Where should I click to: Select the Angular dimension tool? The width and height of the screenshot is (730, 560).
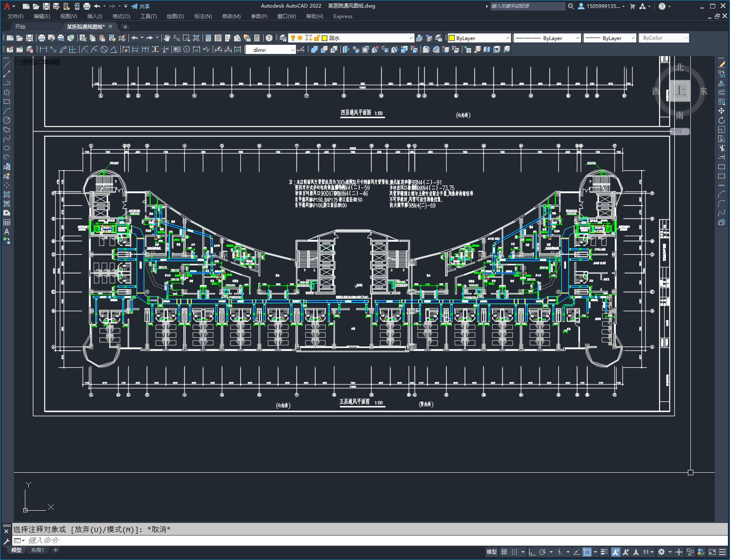click(114, 49)
